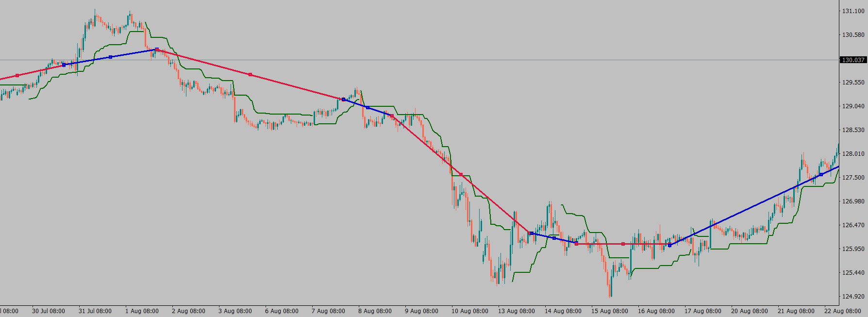Click the 128.010 price scale label
This screenshot has height=317, width=868.
[853, 154]
